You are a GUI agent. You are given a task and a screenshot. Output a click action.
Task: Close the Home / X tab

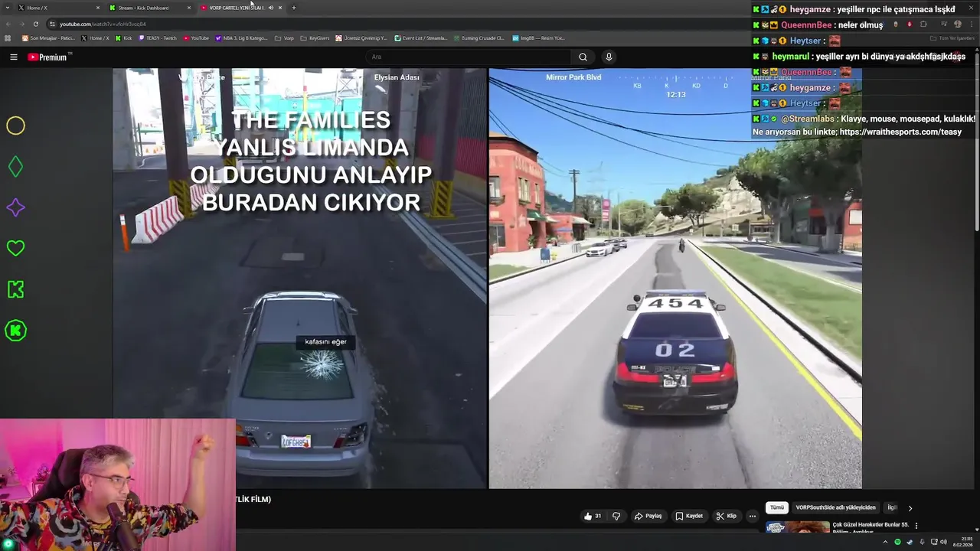tap(98, 8)
